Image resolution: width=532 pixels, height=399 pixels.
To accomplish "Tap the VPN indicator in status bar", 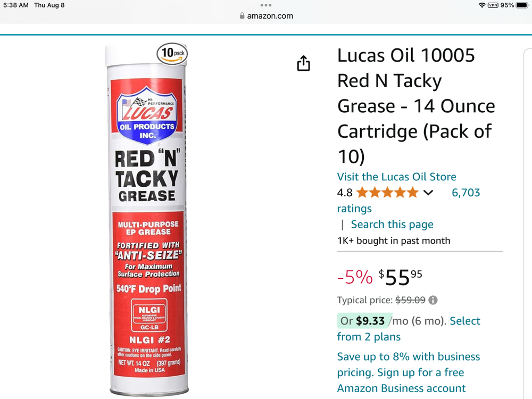I will coord(493,5).
